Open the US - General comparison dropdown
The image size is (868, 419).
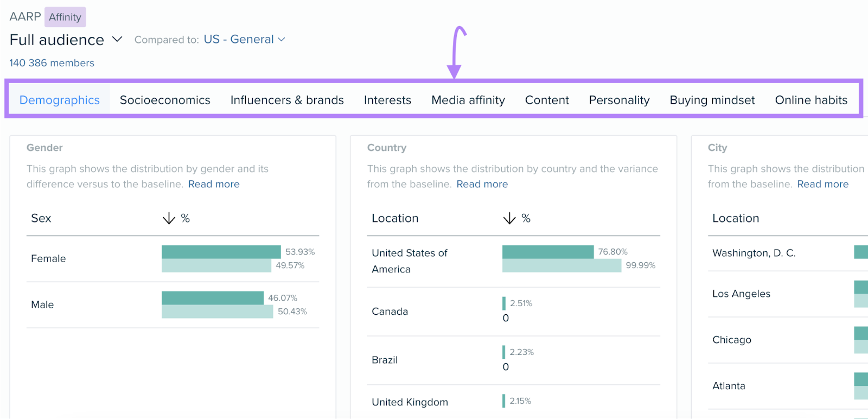tap(244, 40)
